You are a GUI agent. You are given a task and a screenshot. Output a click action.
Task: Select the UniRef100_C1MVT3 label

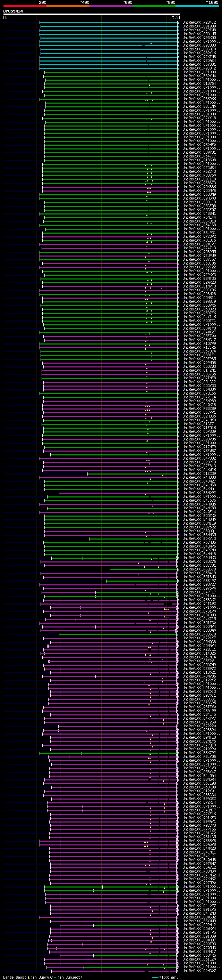coord(199,286)
